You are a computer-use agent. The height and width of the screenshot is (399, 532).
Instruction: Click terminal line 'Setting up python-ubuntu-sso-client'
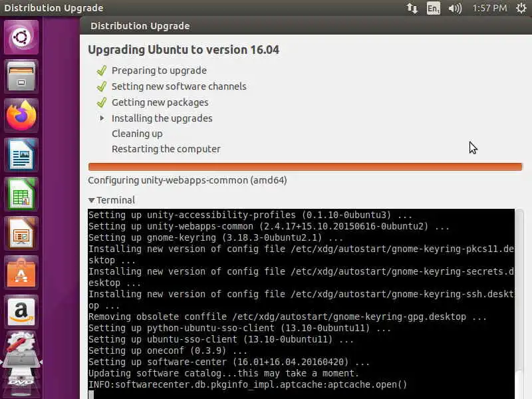click(239, 328)
